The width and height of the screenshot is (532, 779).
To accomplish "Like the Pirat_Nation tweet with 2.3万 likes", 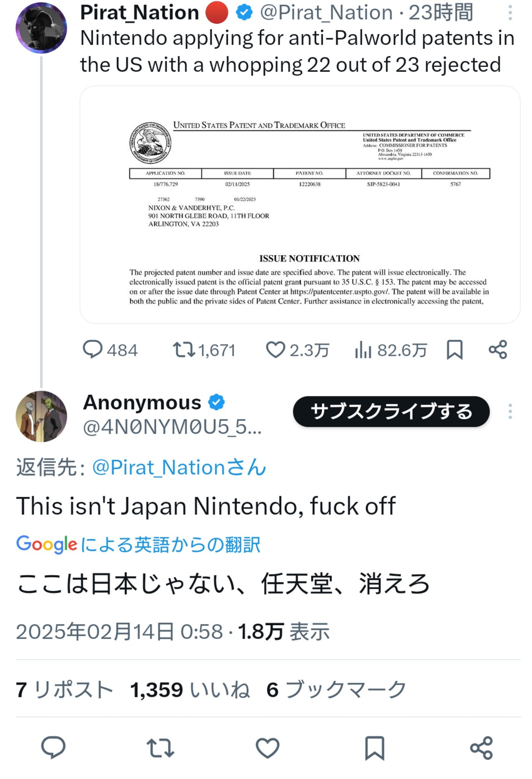I will (275, 350).
